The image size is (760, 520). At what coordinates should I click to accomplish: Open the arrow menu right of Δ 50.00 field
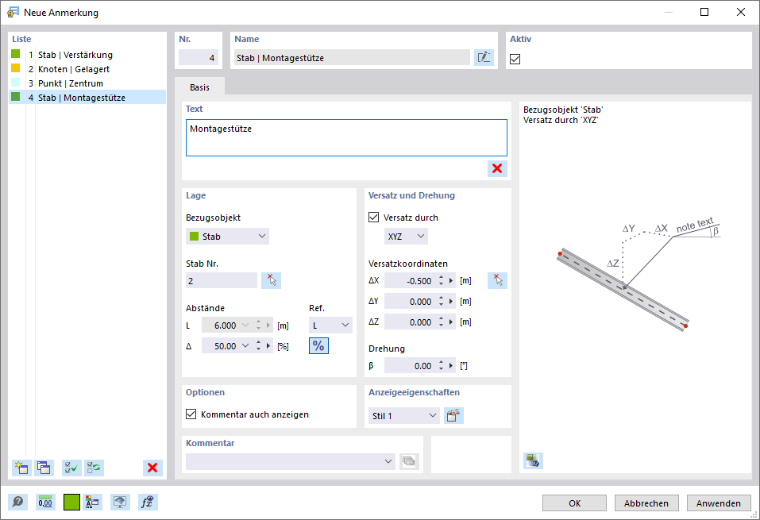269,346
